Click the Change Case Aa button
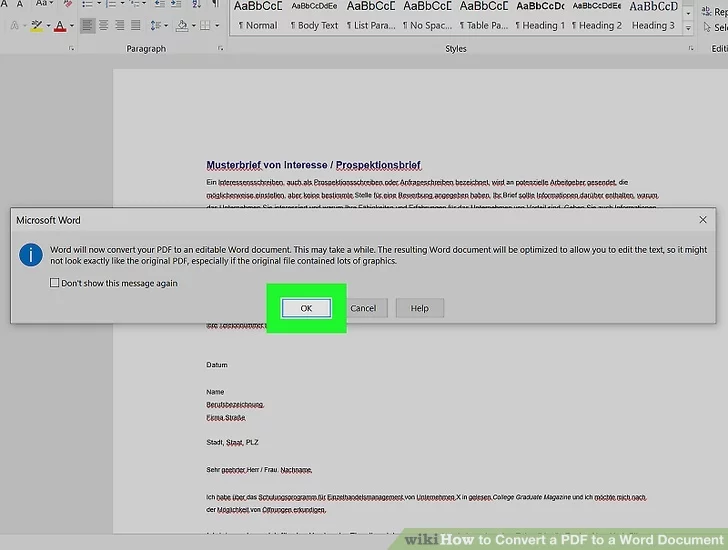The height and width of the screenshot is (550, 728). pos(43,4)
